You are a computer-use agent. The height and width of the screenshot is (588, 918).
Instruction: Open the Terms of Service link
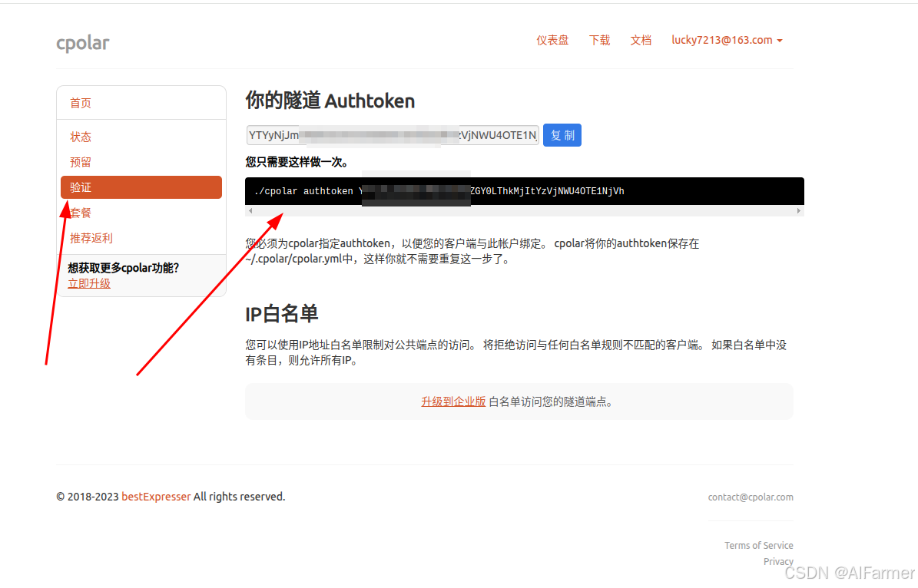point(759,545)
